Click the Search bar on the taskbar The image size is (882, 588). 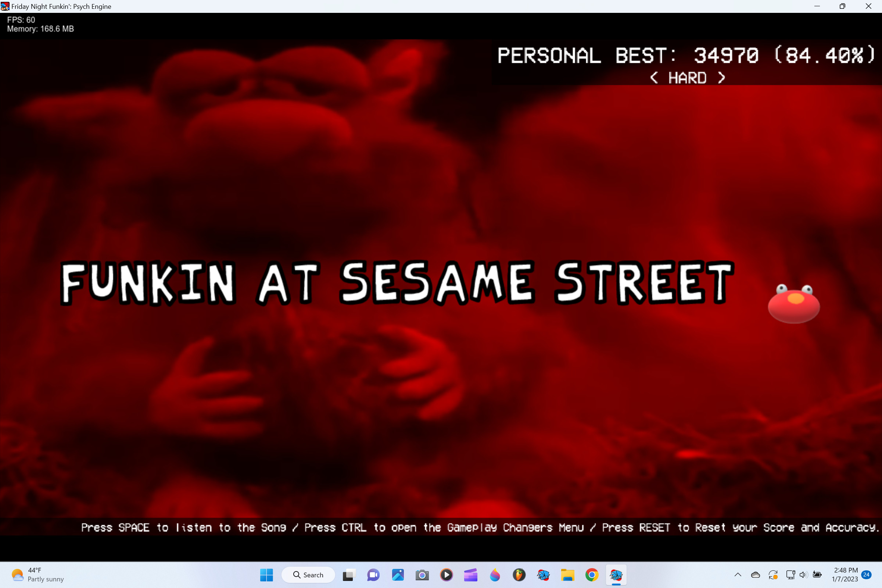click(x=308, y=575)
